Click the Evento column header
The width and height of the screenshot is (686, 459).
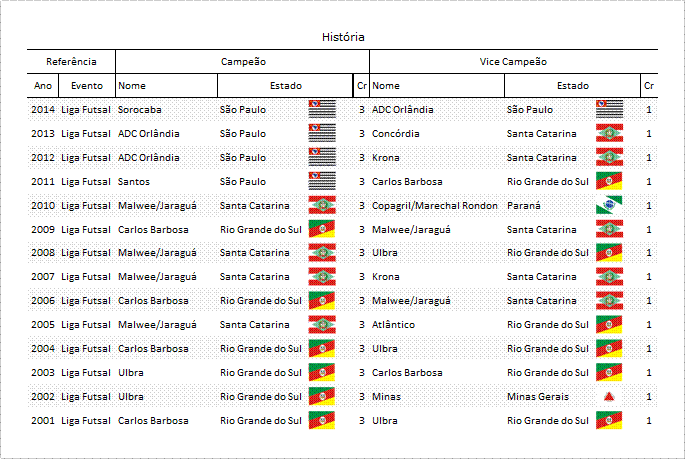(87, 86)
